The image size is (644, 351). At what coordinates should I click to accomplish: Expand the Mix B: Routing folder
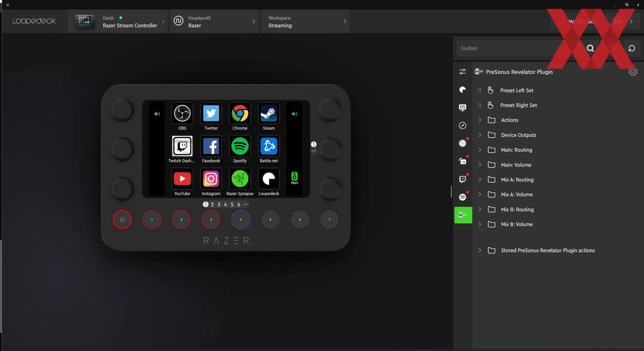480,209
